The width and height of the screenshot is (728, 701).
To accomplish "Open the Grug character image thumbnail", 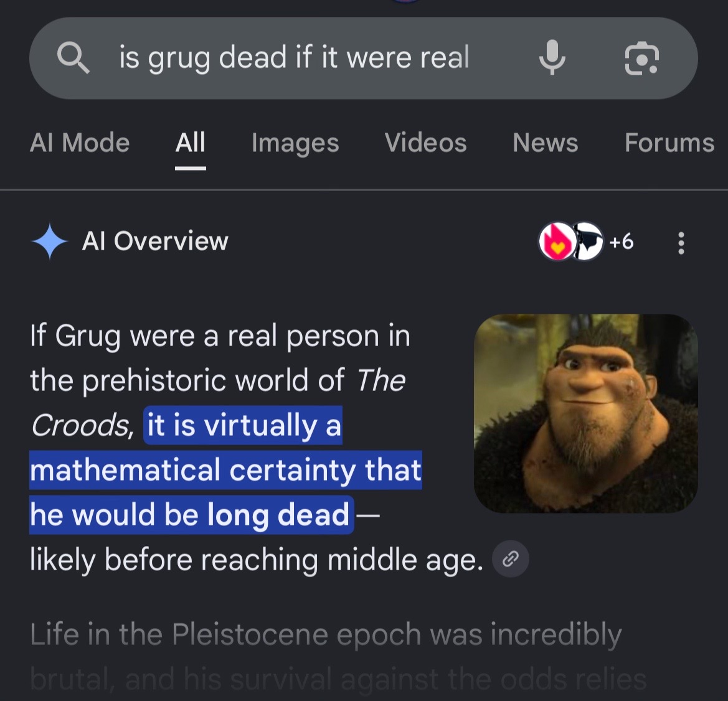I will 585,413.
